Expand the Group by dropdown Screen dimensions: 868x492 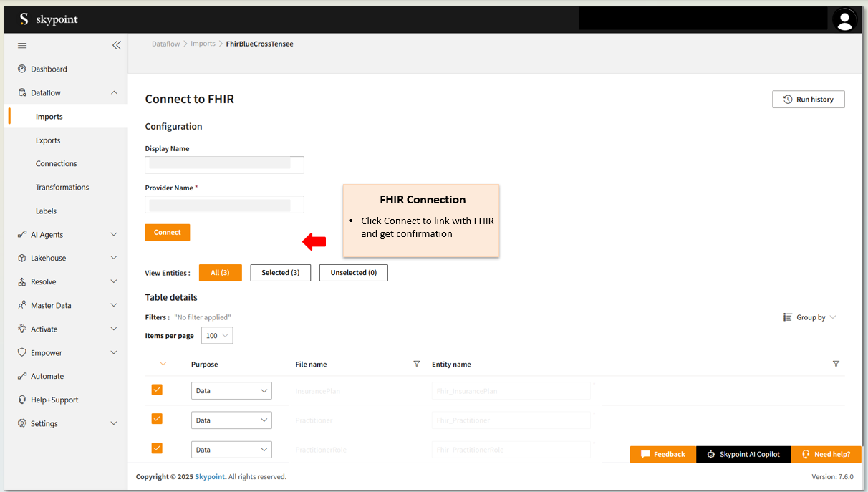pos(810,317)
